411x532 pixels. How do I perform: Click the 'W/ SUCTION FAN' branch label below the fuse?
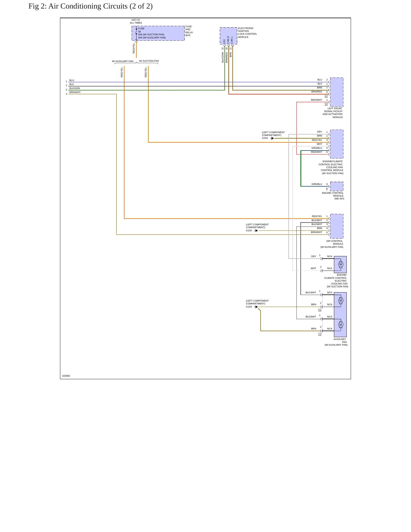(149, 61)
